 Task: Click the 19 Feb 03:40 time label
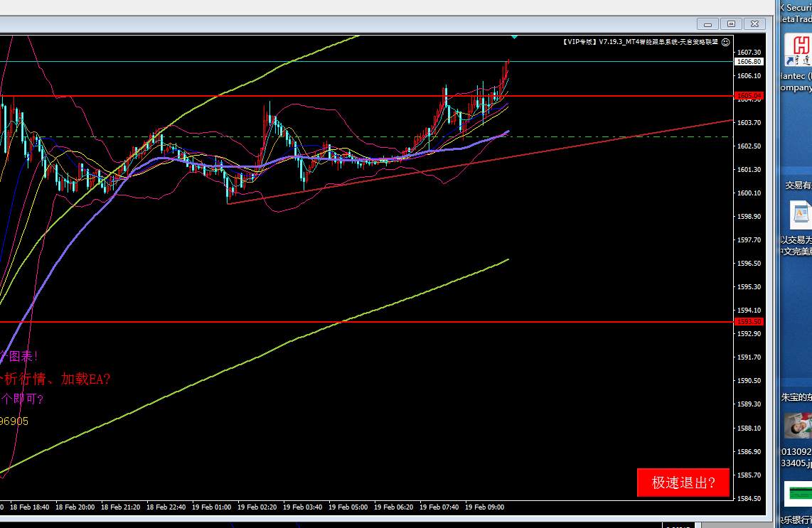[x=302, y=507]
